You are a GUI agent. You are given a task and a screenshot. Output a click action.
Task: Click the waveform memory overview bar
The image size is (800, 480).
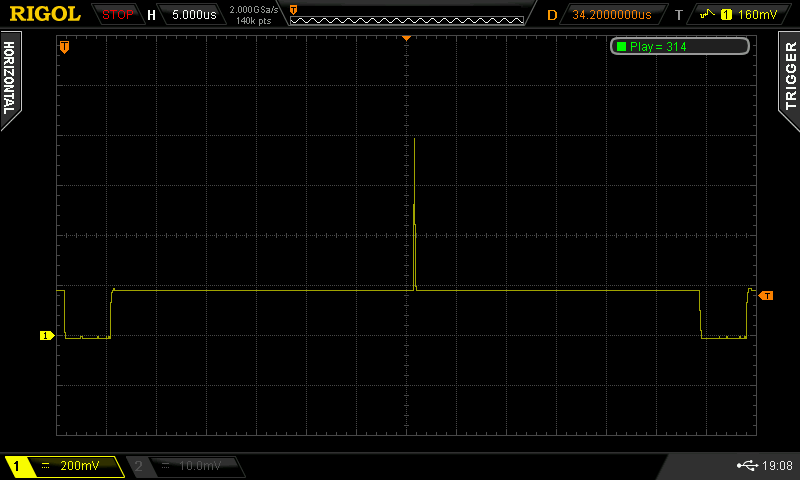[x=406, y=14]
